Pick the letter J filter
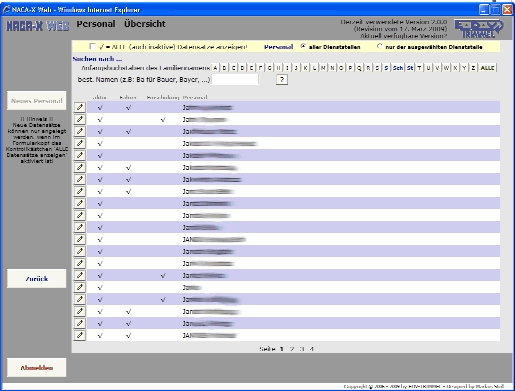 pos(296,68)
